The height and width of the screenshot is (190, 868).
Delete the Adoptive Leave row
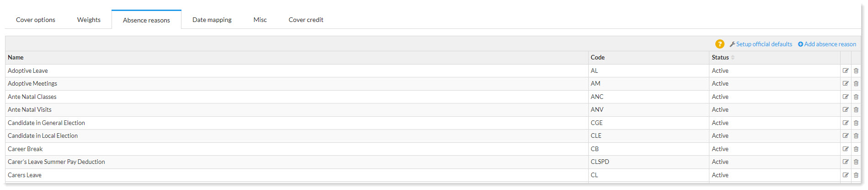[x=856, y=71]
